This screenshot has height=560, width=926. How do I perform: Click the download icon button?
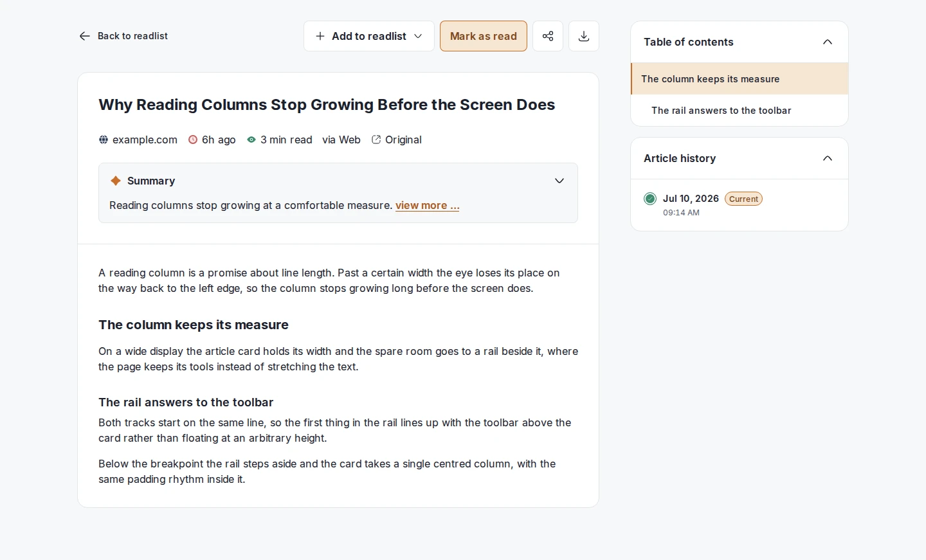click(x=584, y=36)
